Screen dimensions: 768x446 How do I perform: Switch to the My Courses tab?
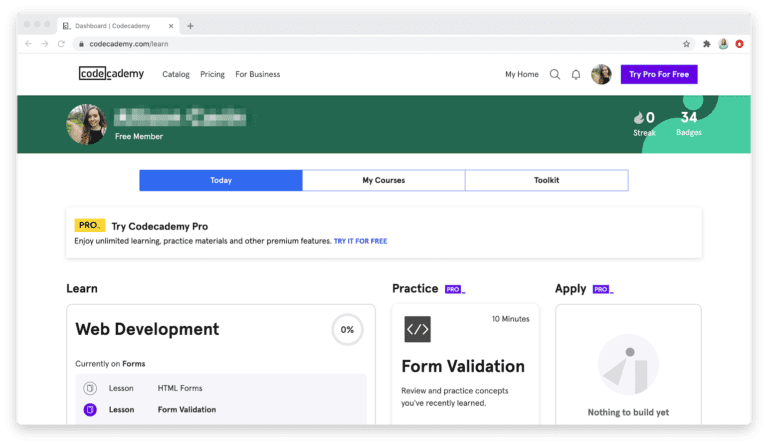coord(384,180)
